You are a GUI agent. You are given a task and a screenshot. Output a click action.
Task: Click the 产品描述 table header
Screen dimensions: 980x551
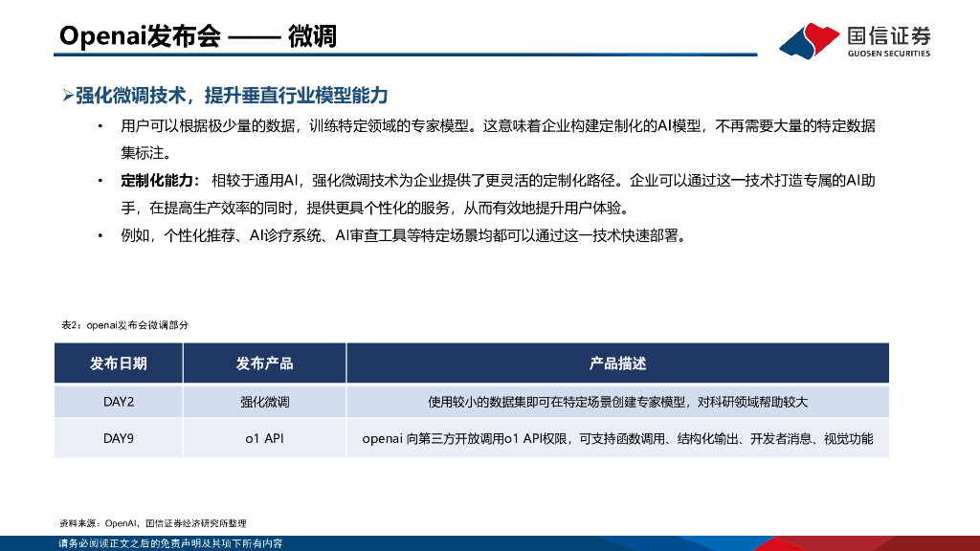tap(617, 364)
